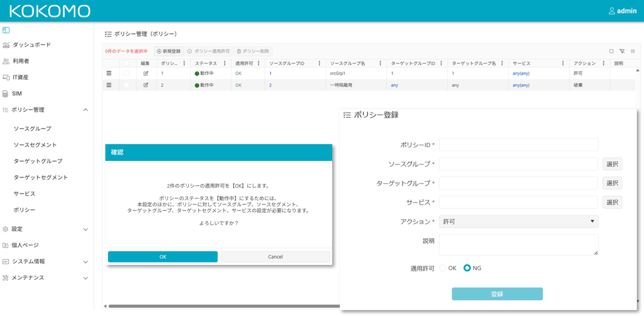
Task: Click the fullscreen icon above the policy table
Action: 612,51
